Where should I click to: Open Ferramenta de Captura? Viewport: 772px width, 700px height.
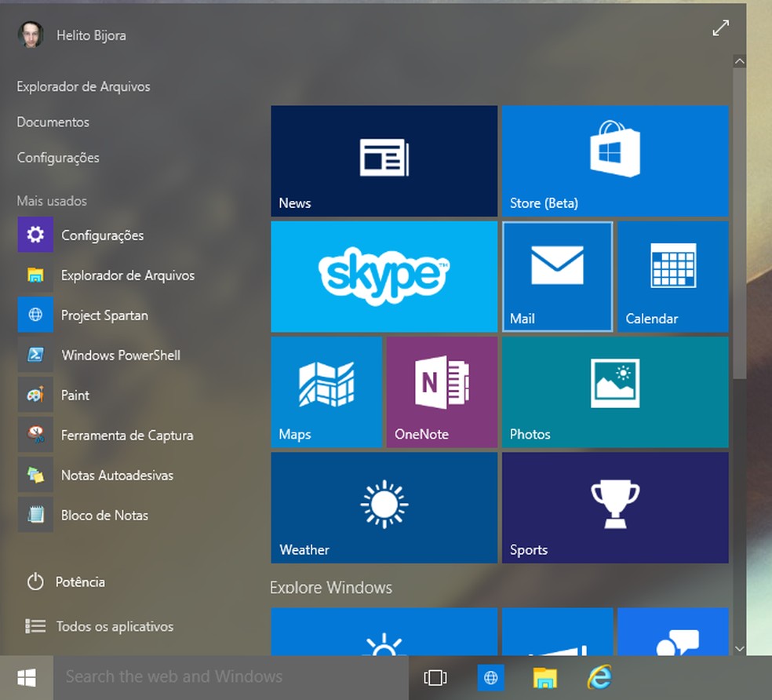[x=126, y=435]
